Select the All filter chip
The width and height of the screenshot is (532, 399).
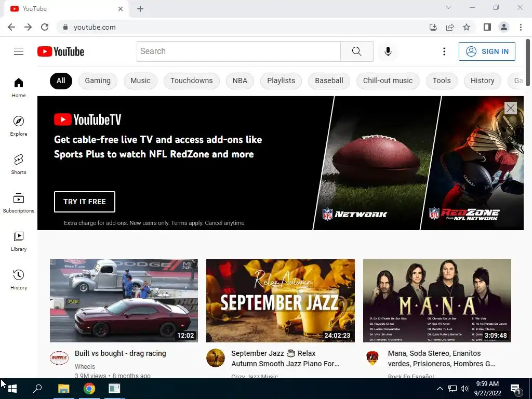[x=61, y=81]
